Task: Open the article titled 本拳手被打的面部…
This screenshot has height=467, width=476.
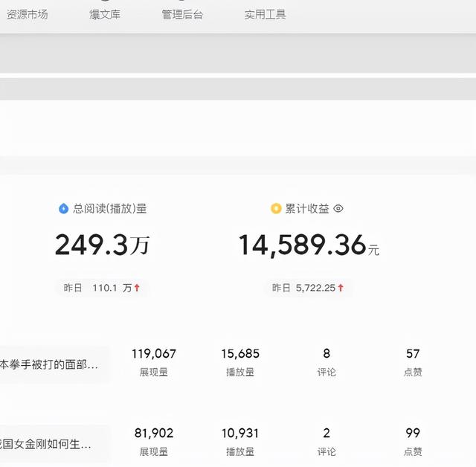Action: (49, 365)
